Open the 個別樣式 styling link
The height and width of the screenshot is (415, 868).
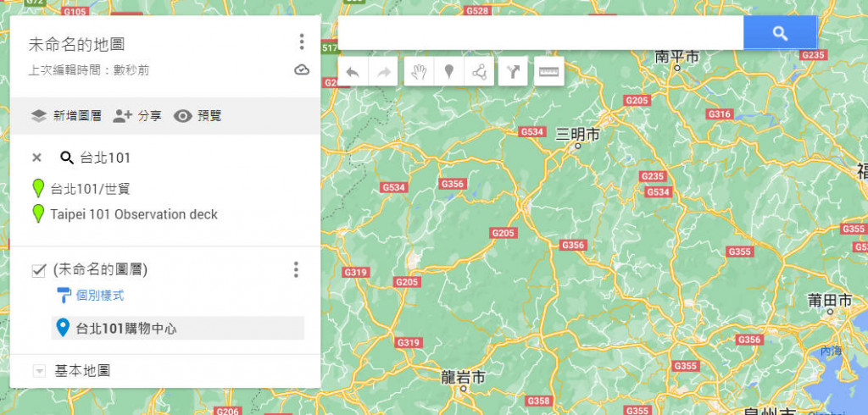100,296
